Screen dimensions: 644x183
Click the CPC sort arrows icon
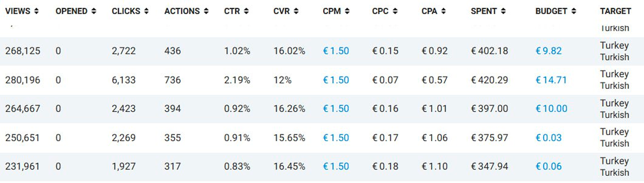[395, 11]
